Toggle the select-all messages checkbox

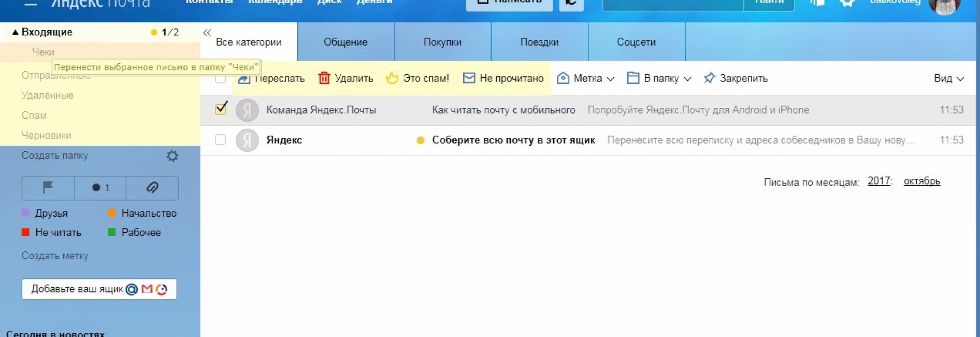coord(220,79)
